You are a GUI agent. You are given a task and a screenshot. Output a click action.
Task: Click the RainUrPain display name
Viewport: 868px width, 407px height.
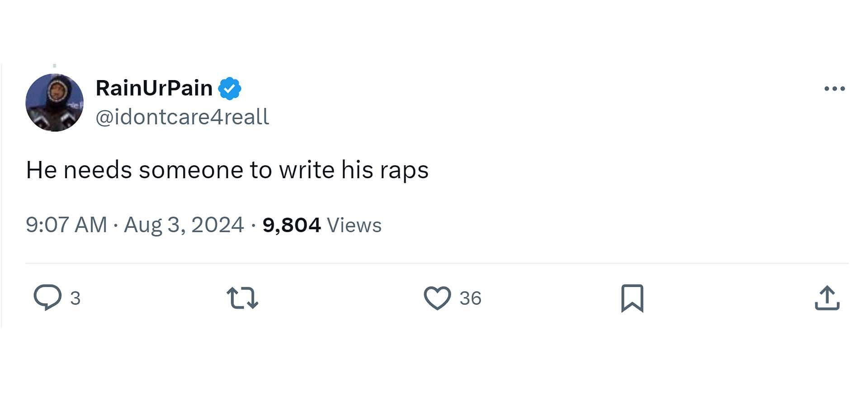click(x=154, y=88)
